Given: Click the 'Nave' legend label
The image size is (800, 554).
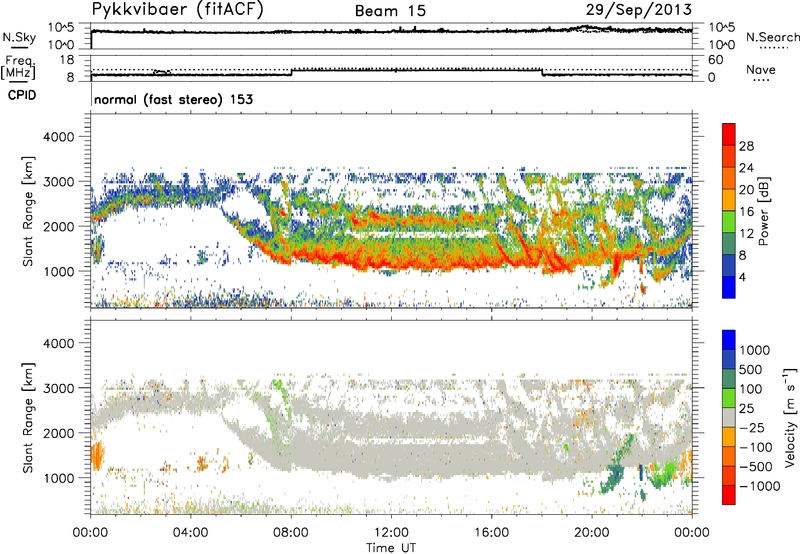Looking at the screenshot, I should tap(761, 70).
